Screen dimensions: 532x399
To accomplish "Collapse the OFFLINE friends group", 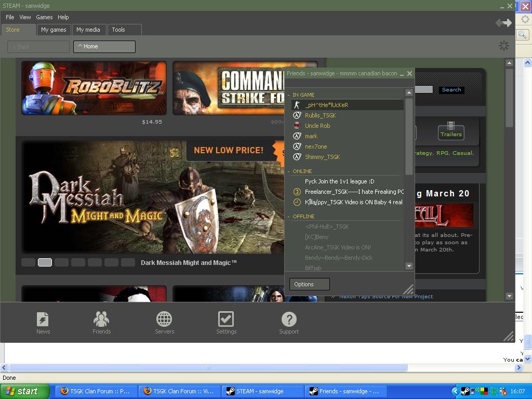I will [289, 216].
